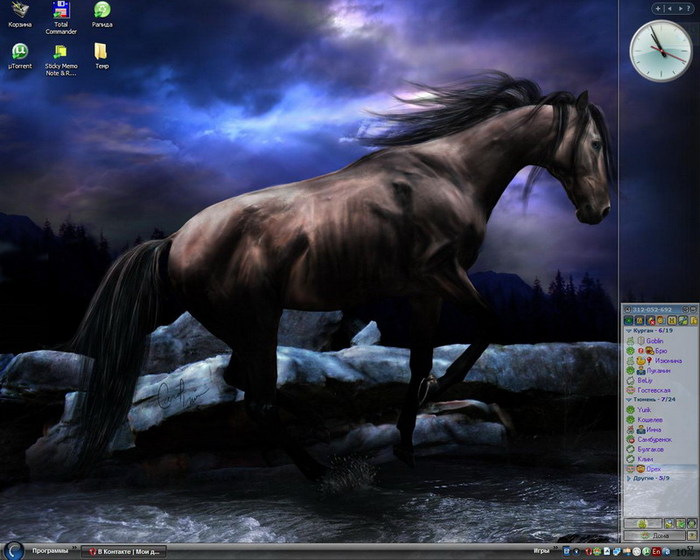Switch to the В Контакте taskbar window button
The width and height of the screenshot is (700, 560).
tap(124, 552)
